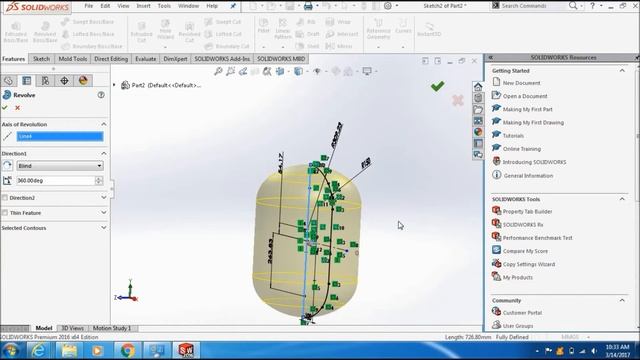Open DisplayManager color sphere tab icon
Screen dimensions: 640x360
click(x=83, y=80)
